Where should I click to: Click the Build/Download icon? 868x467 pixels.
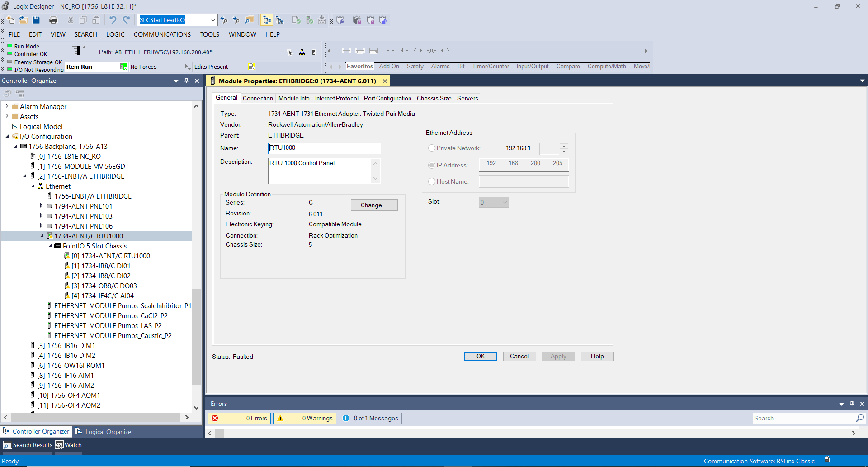[322, 20]
